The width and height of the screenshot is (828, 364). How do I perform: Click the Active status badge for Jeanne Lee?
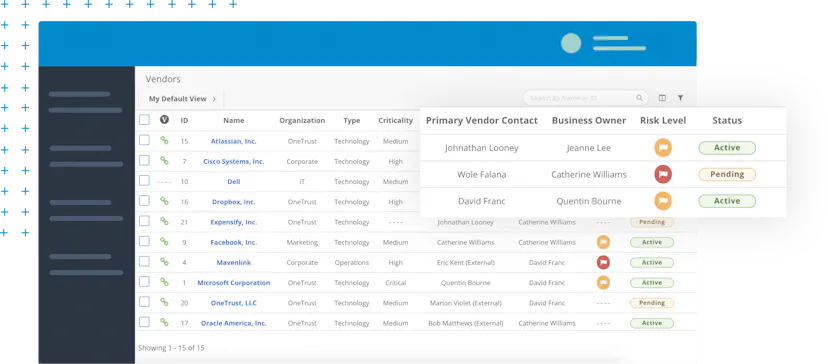727,147
